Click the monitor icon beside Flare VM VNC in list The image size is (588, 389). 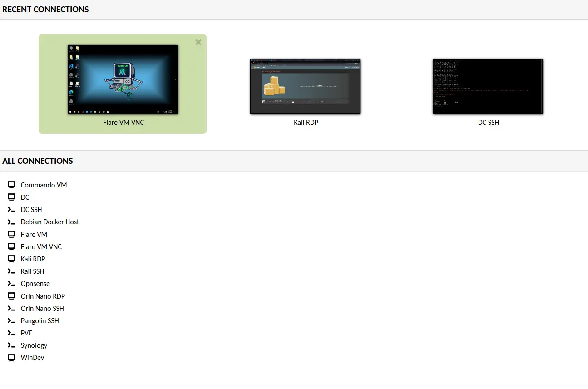(x=11, y=246)
